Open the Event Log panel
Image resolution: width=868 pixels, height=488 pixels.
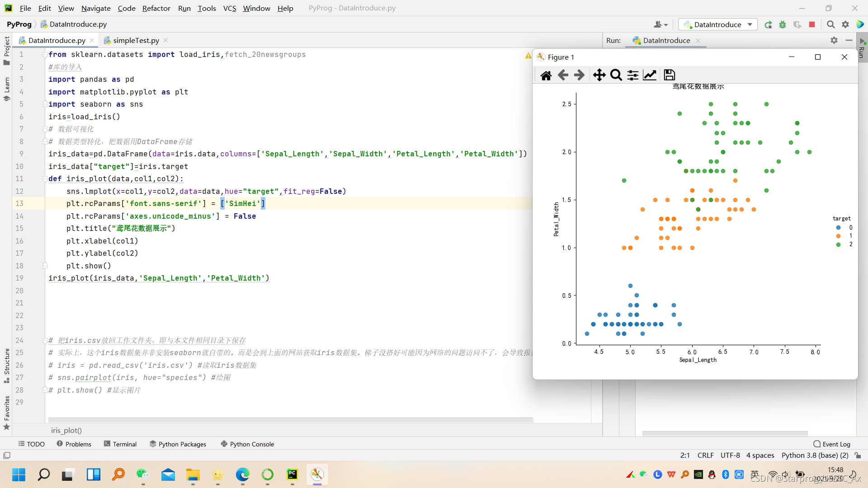click(x=831, y=444)
